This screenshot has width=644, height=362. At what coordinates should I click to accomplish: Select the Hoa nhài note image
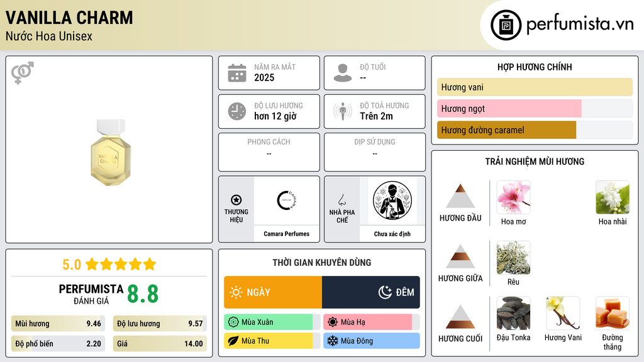[613, 197]
